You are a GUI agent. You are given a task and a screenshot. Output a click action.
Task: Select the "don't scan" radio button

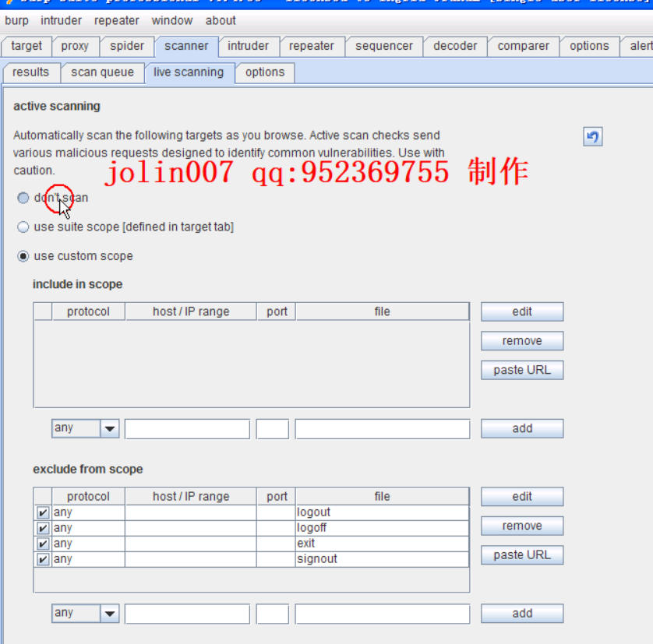coord(23,198)
